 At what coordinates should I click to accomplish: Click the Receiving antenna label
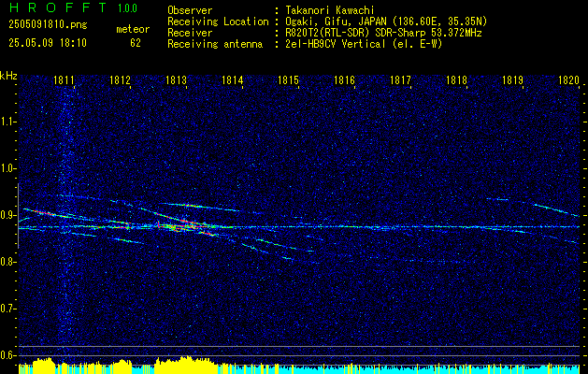[215, 44]
